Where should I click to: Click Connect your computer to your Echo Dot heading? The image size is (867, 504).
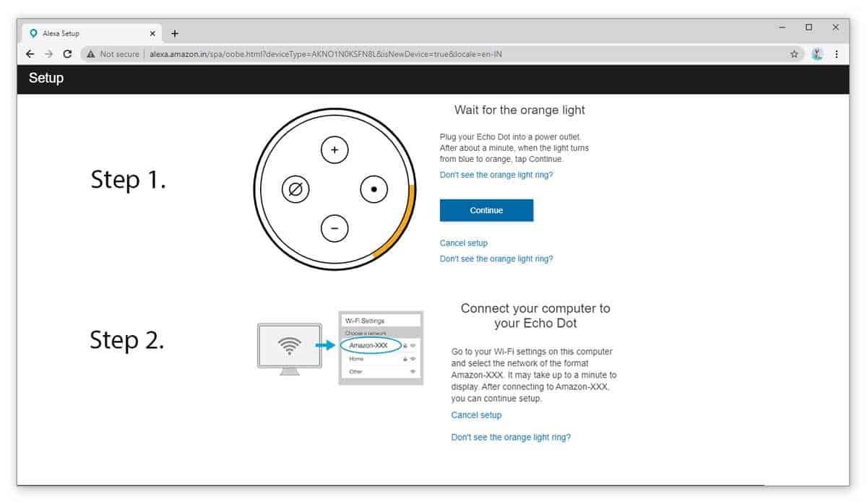pos(535,316)
